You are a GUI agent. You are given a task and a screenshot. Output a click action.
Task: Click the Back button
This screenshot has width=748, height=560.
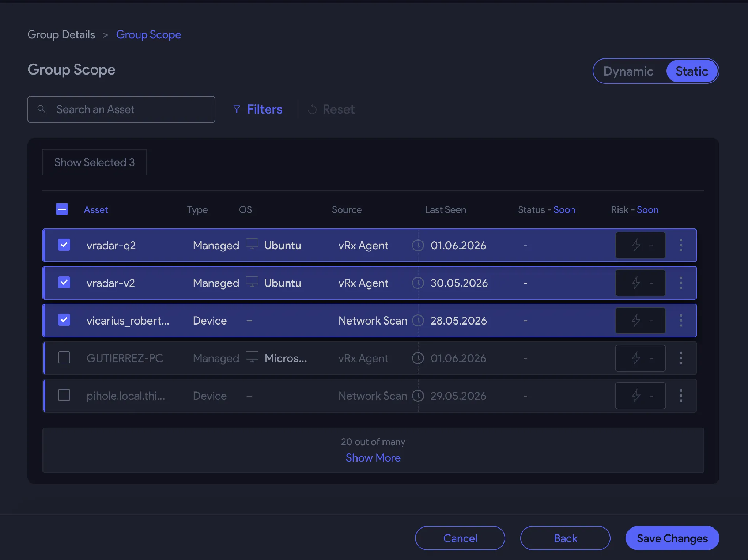(565, 538)
